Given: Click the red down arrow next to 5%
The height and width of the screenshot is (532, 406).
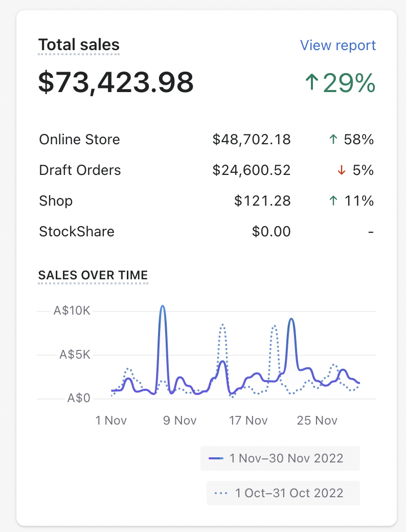Looking at the screenshot, I should tap(342, 170).
